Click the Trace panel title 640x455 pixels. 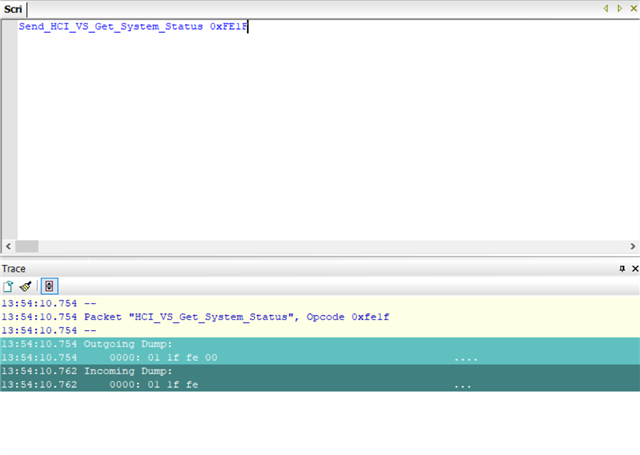[x=14, y=269]
